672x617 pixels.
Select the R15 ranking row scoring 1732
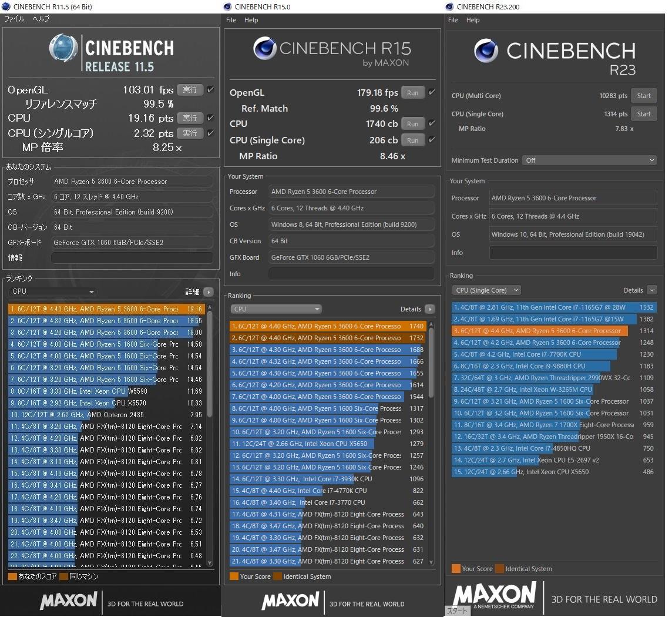tap(328, 338)
